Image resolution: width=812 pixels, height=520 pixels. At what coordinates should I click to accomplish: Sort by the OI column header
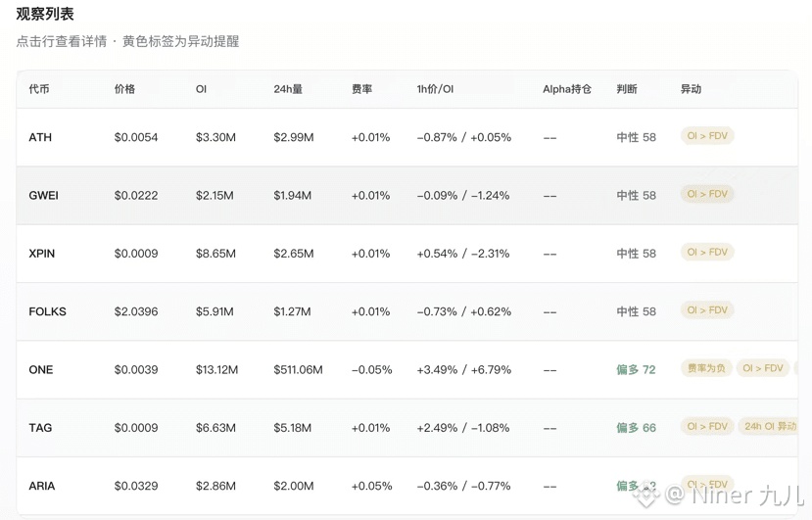(201, 89)
